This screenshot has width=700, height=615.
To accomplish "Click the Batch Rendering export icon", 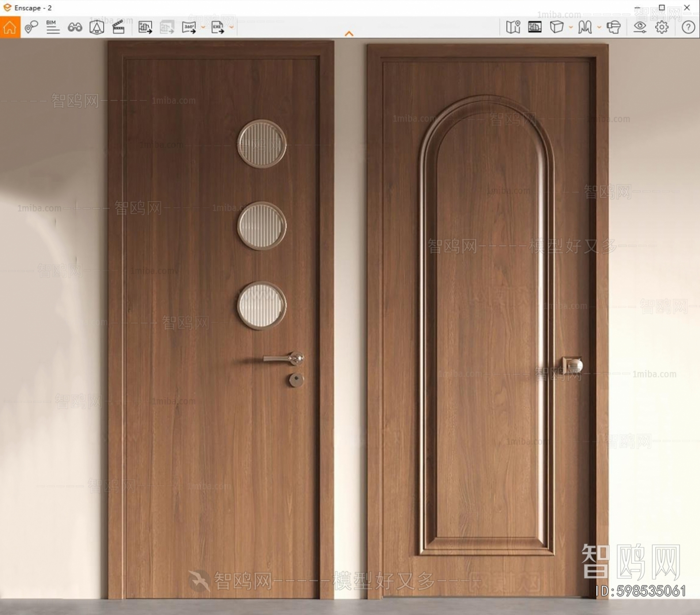I will tap(167, 27).
